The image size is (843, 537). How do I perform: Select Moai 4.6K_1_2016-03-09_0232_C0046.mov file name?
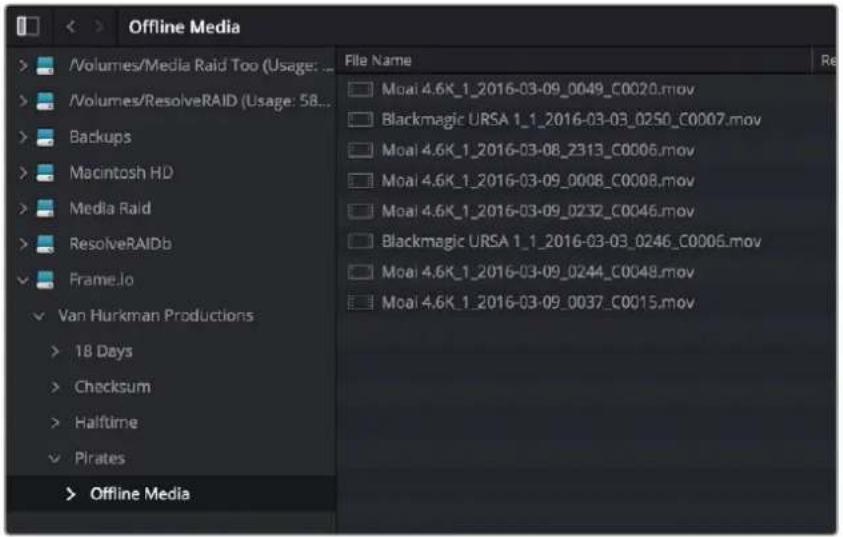(x=538, y=211)
